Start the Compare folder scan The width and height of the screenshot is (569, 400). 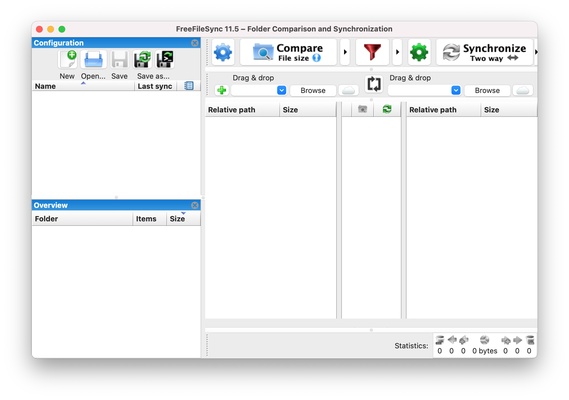pos(288,52)
